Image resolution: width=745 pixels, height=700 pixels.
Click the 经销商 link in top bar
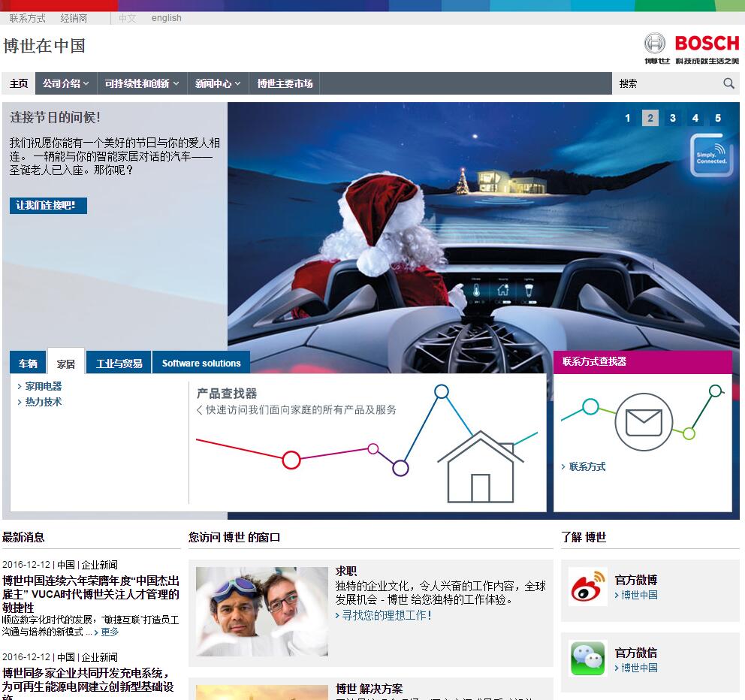point(74,18)
